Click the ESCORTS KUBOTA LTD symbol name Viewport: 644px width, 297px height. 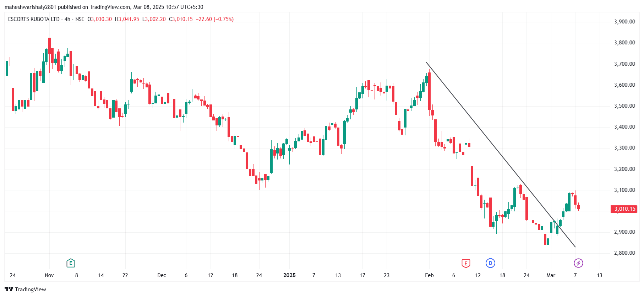(x=34, y=19)
